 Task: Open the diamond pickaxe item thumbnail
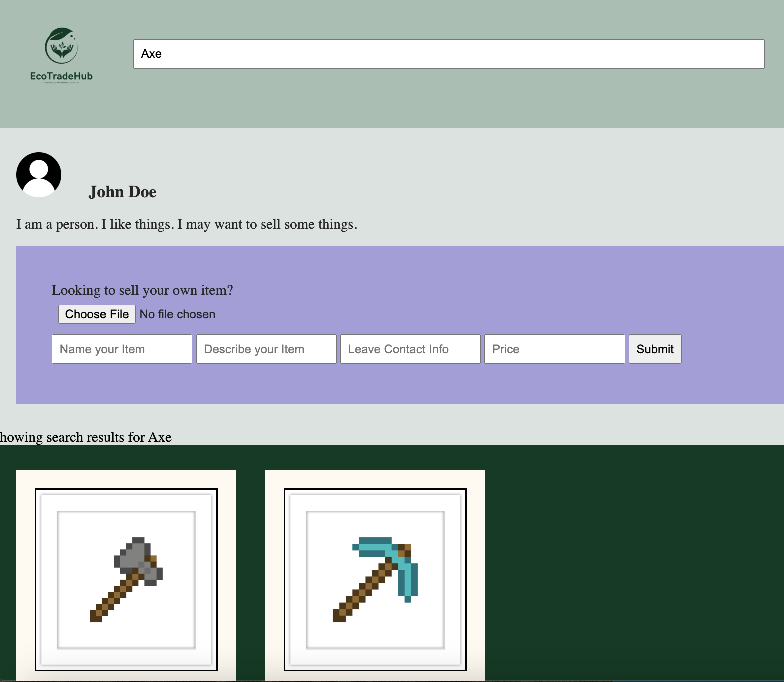[x=375, y=580]
